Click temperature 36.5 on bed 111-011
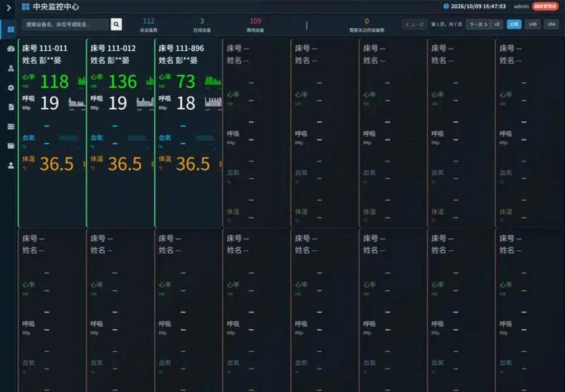Image resolution: width=565 pixels, height=392 pixels. click(56, 164)
